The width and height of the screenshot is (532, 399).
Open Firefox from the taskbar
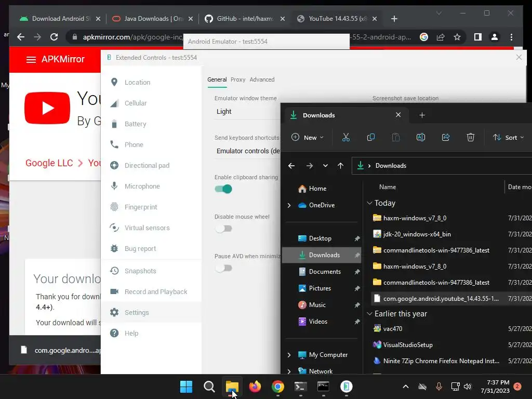(255, 387)
